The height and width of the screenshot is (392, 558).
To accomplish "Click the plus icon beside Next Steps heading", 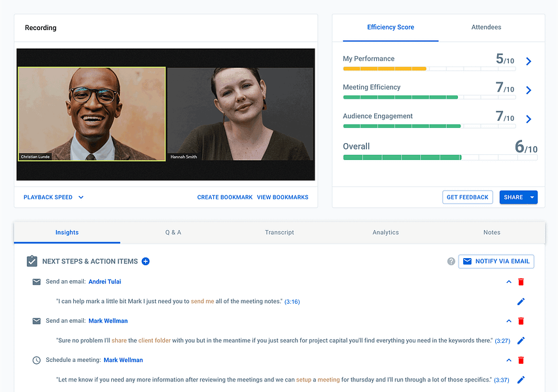I will [145, 261].
